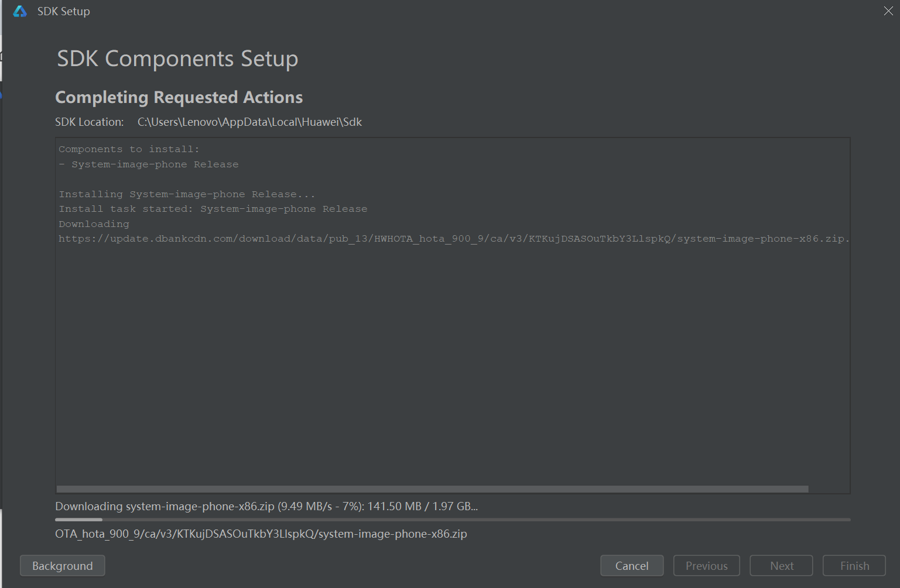900x588 pixels.
Task: Click the "SDK Components Setup" heading
Action: click(177, 59)
